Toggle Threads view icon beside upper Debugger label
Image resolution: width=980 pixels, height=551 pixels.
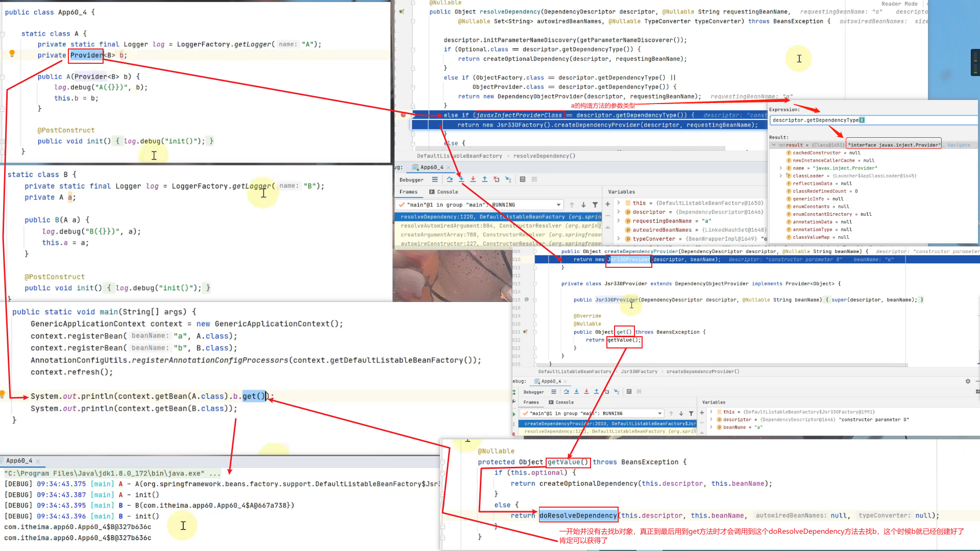tap(435, 180)
